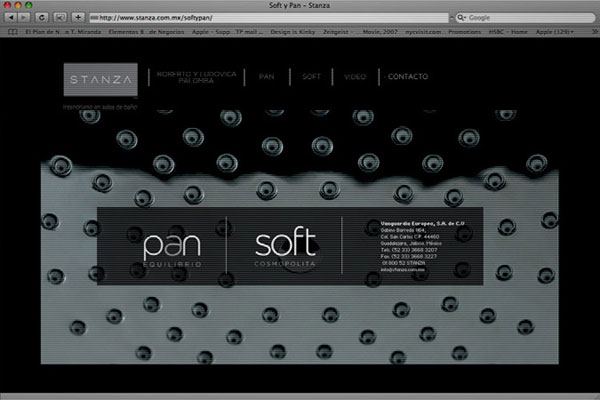Click the 01 800 52 STANZA phone line
This screenshot has width=600, height=400.
click(x=403, y=263)
